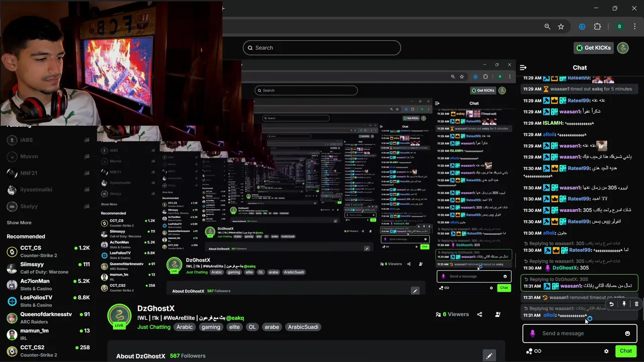Open Queenofdarknesstv recommended channel
This screenshot has width=644, height=362.
tap(48, 318)
